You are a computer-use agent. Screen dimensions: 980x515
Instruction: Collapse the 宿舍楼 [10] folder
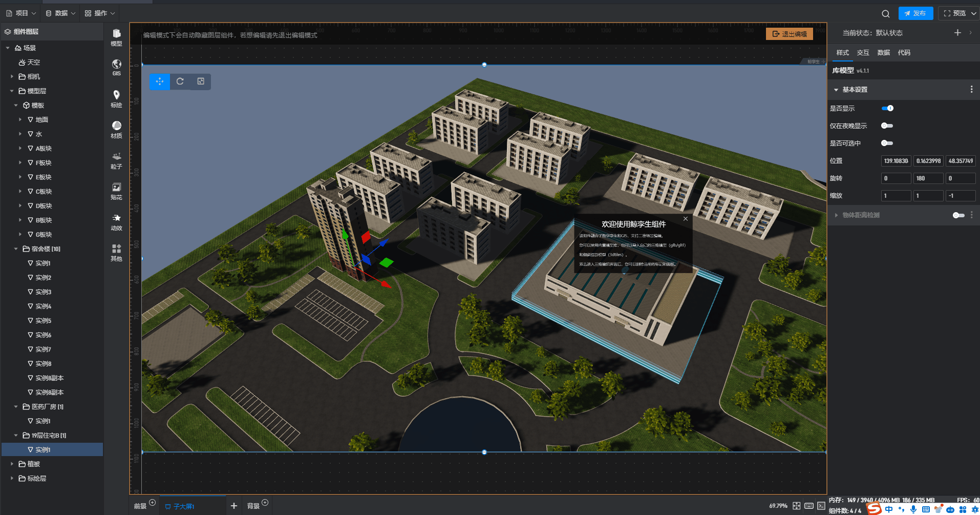tap(16, 249)
